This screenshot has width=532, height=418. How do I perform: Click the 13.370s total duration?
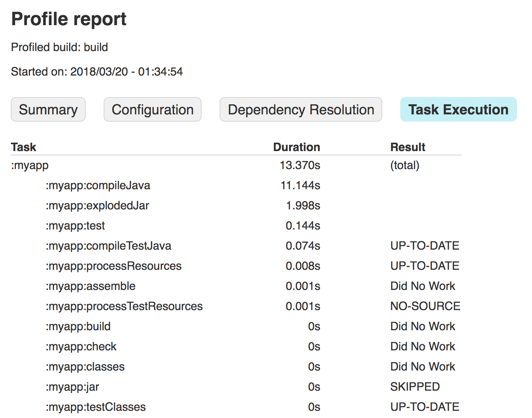point(300,165)
